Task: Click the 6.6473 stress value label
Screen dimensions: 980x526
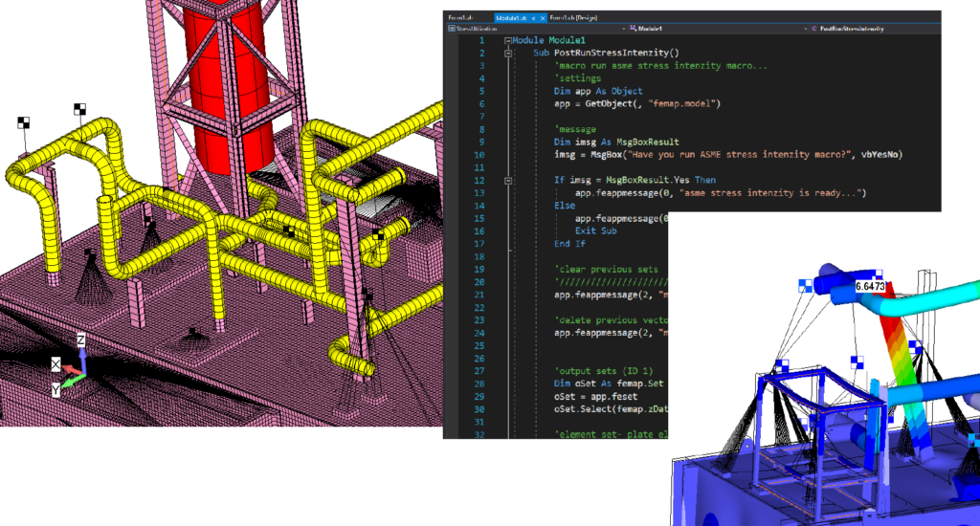Action: [x=870, y=286]
